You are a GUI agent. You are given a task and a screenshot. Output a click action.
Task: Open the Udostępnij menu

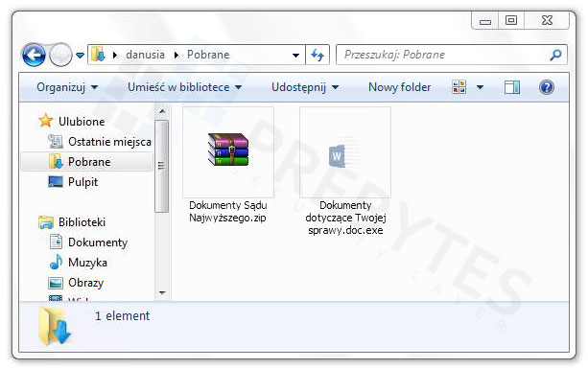pyautogui.click(x=305, y=87)
